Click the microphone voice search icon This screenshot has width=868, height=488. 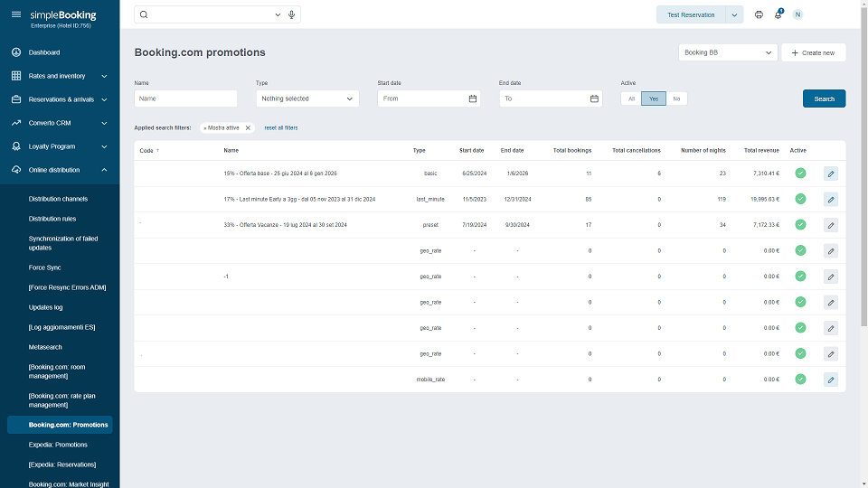pyautogui.click(x=291, y=14)
